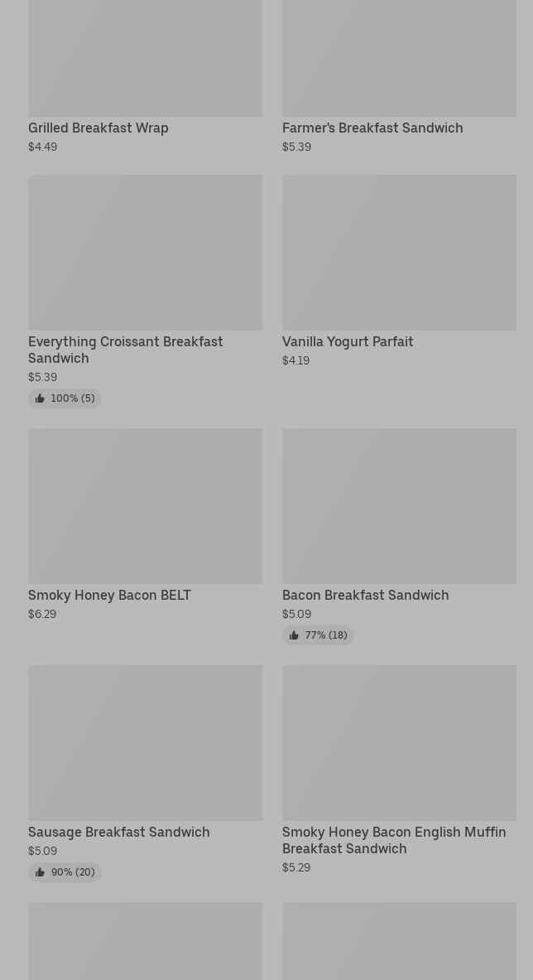Click thumbs-up icon under Everything Croissant Sandwich
533x980 pixels.
click(x=40, y=398)
